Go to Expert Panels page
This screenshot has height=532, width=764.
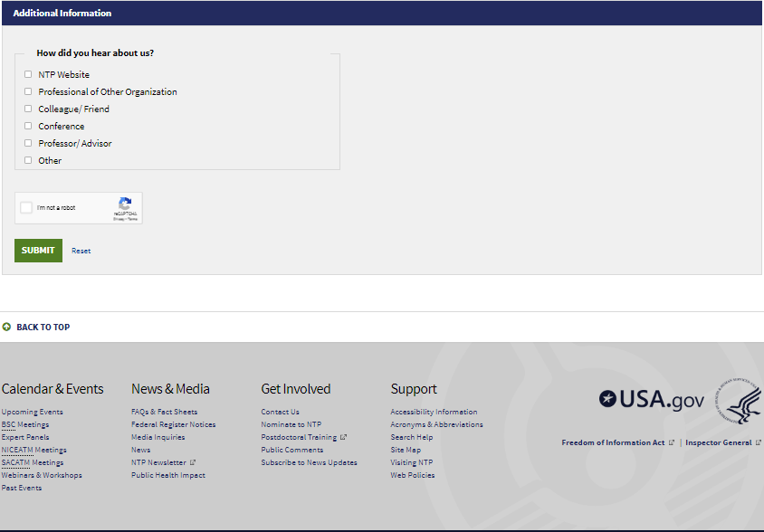click(x=25, y=437)
